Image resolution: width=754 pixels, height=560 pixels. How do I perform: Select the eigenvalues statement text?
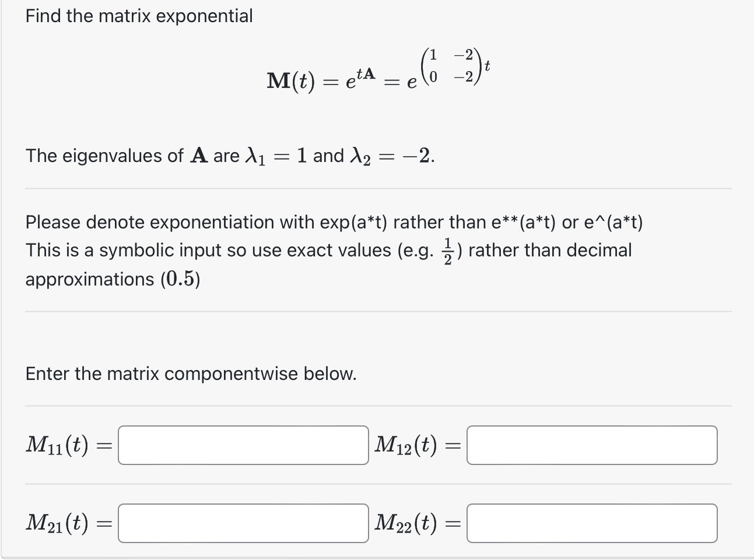(x=229, y=156)
